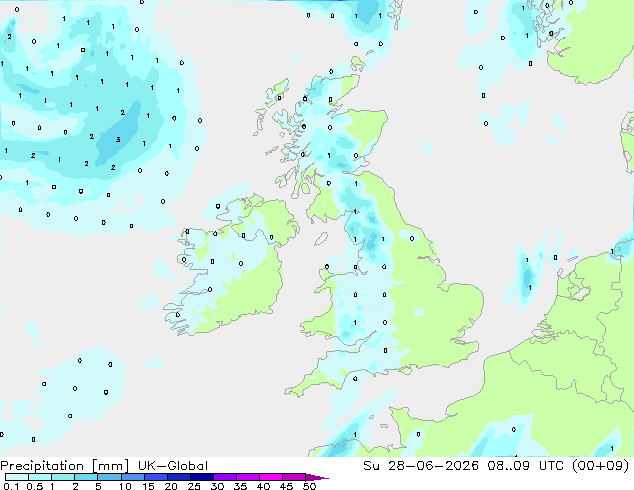The height and width of the screenshot is (490, 634).
Task: Click the 35–40 mm legend swatch
Action: point(248,477)
